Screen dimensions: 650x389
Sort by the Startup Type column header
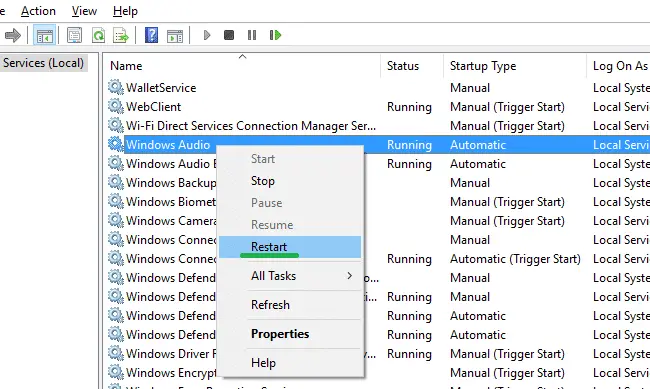(515, 66)
